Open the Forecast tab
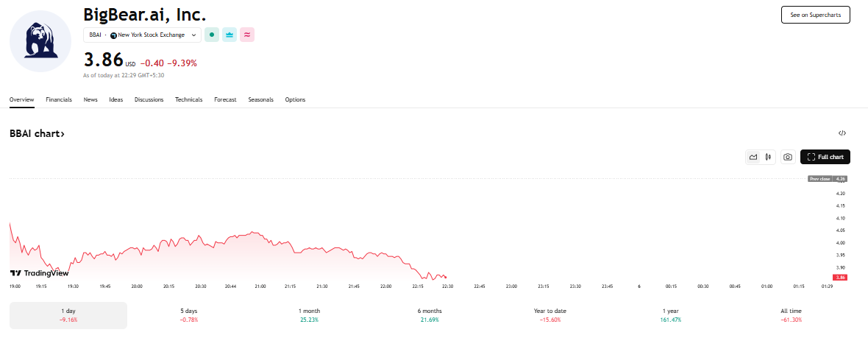Screen dimensions: 868x338 tap(225, 99)
